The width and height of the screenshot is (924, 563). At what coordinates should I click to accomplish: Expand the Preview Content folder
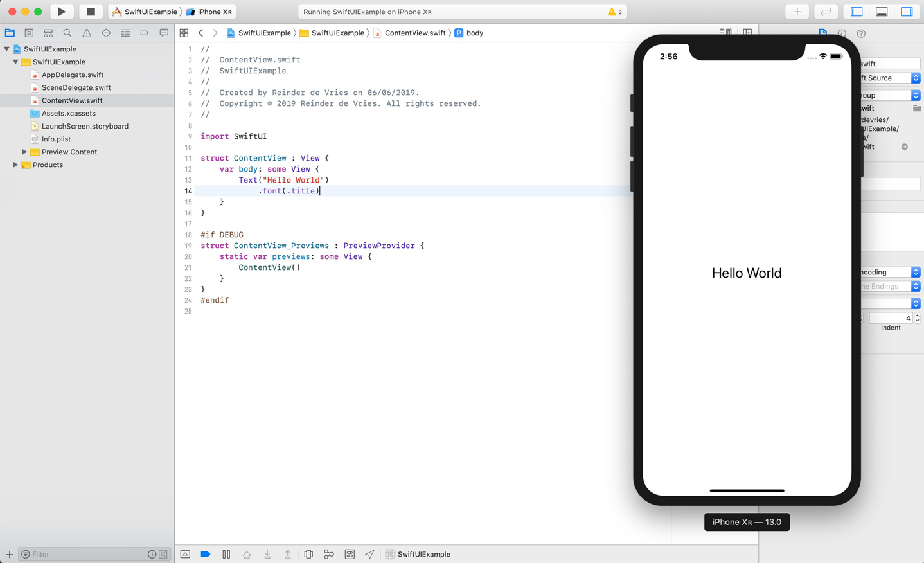tap(24, 152)
